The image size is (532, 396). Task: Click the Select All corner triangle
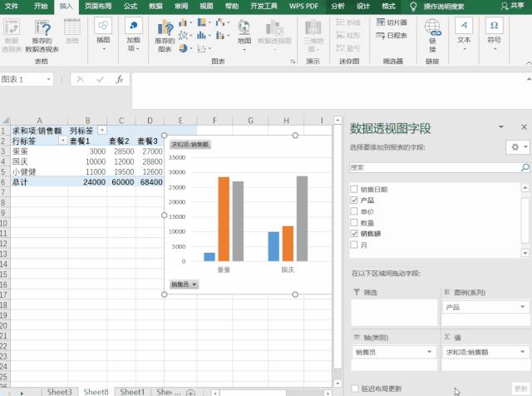point(5,121)
